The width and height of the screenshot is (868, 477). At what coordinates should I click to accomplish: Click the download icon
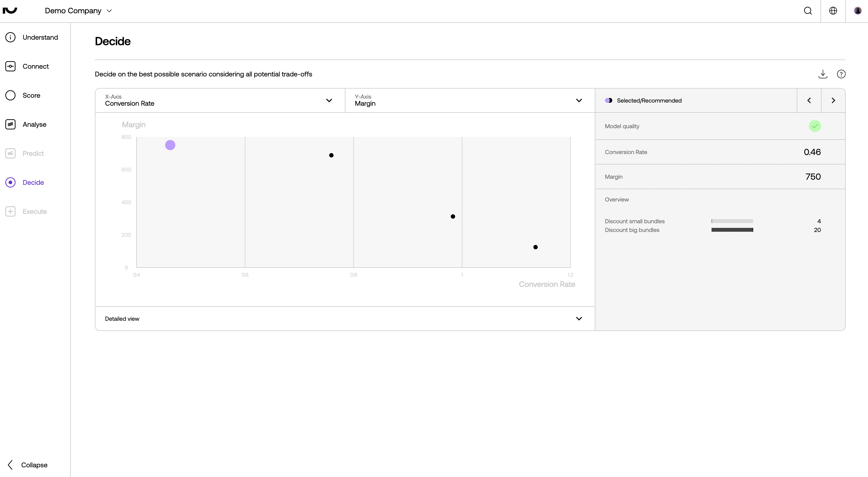(x=822, y=74)
